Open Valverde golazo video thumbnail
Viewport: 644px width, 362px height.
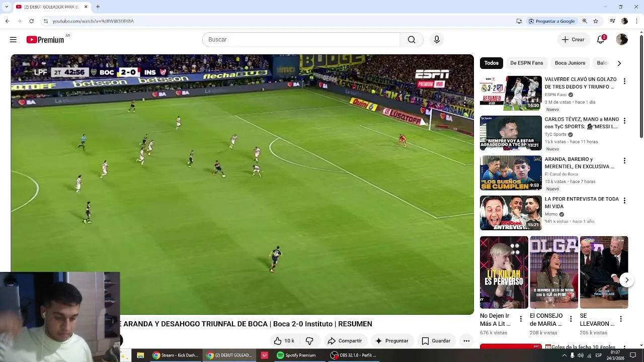coord(511,93)
